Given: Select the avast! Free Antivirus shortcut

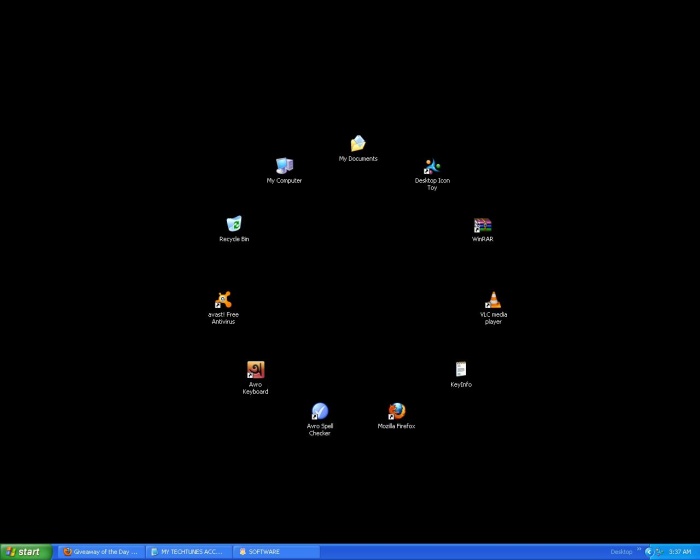Looking at the screenshot, I should pos(223,307).
